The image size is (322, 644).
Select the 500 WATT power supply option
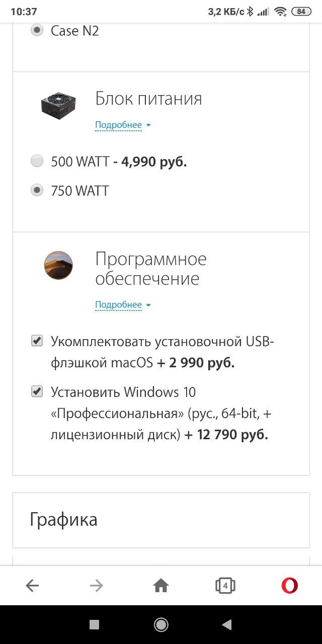[x=37, y=162]
